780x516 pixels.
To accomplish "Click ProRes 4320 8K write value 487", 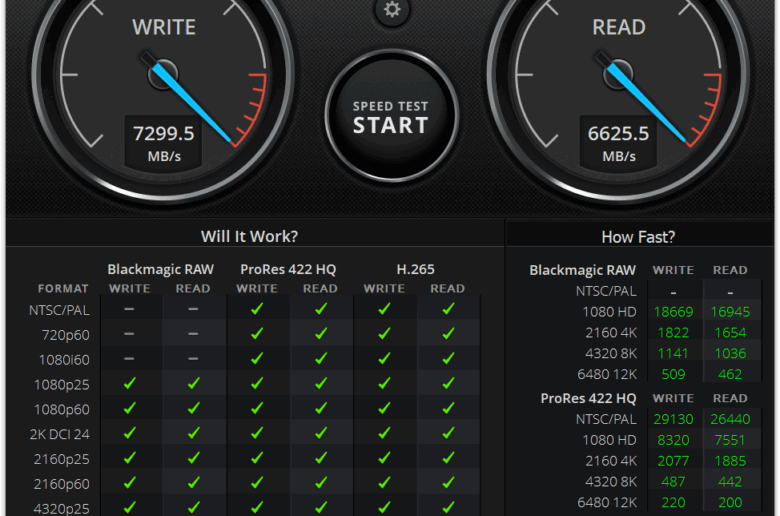I will click(x=674, y=482).
